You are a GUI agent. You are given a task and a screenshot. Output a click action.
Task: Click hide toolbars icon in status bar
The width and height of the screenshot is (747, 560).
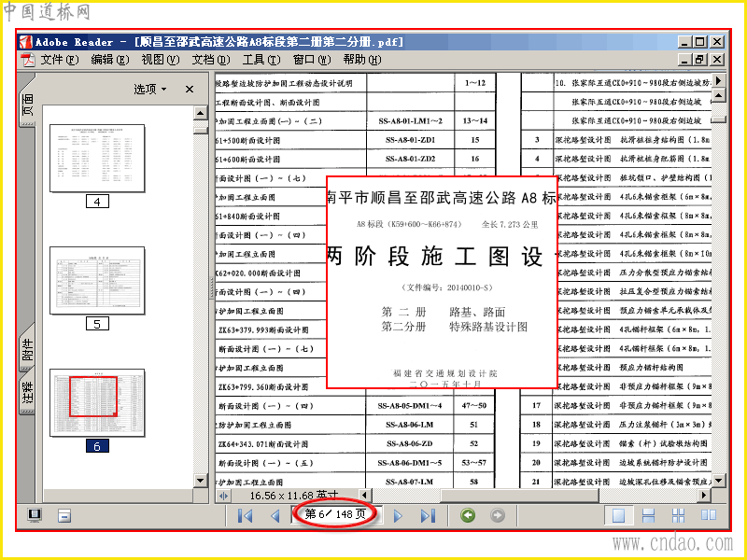tap(64, 515)
